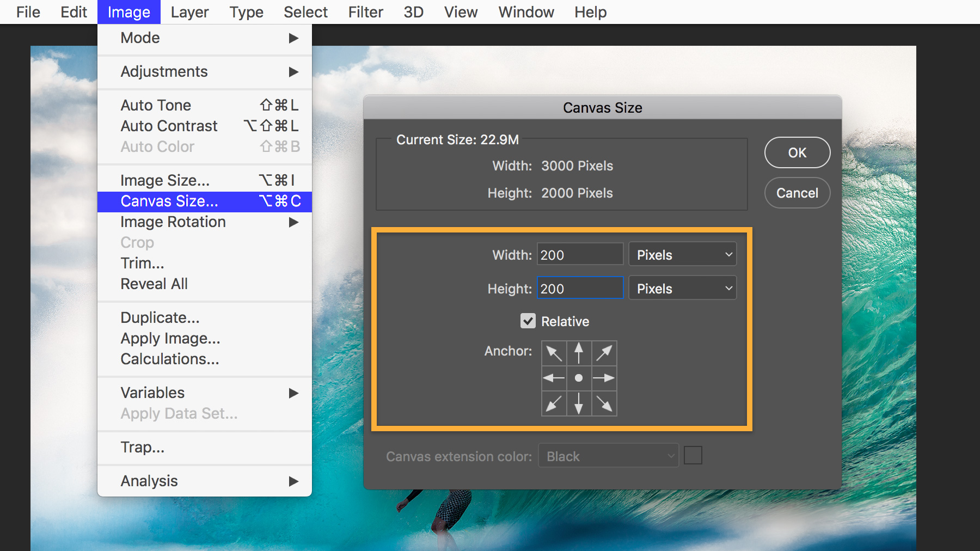Screen dimensions: 980x551
Task: Select the top-right anchor arrow
Action: pos(604,353)
